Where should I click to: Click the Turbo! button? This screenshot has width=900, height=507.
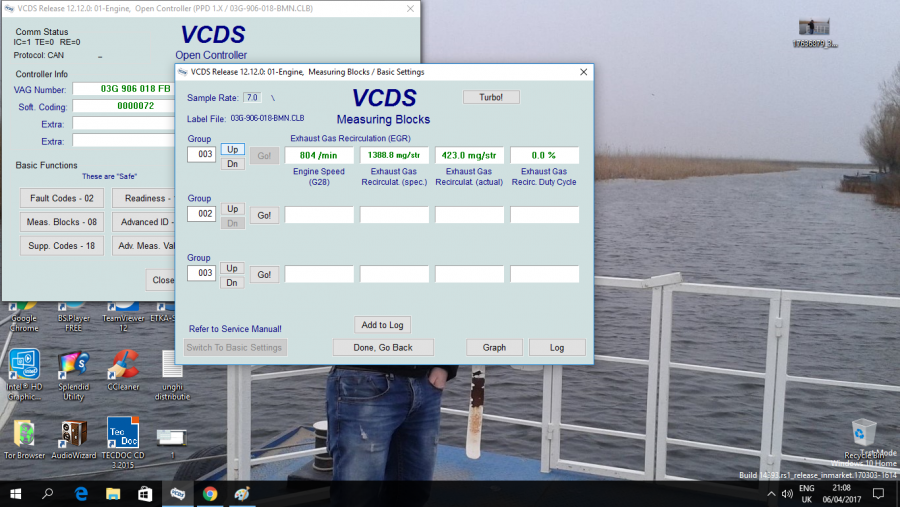[491, 97]
